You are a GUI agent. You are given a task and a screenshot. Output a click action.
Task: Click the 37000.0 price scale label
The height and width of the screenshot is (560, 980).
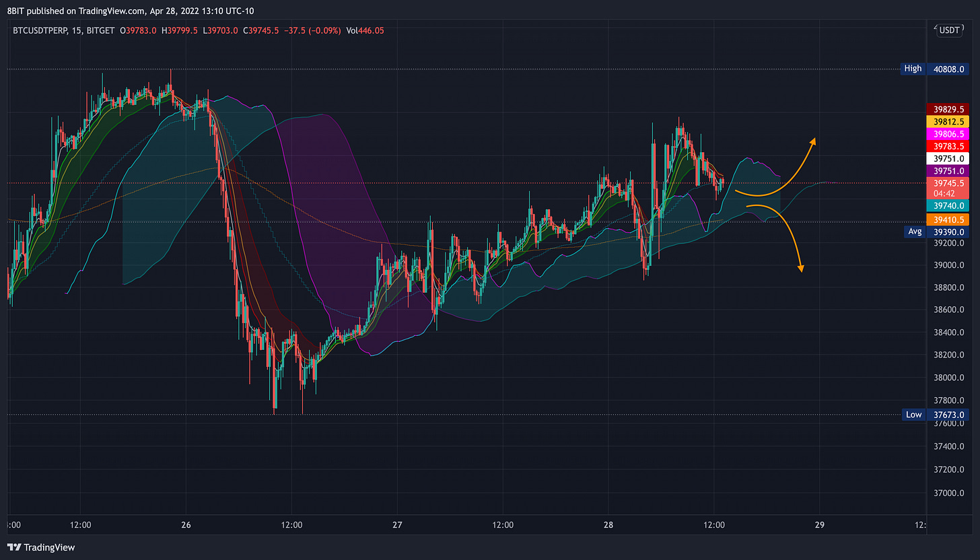point(948,493)
